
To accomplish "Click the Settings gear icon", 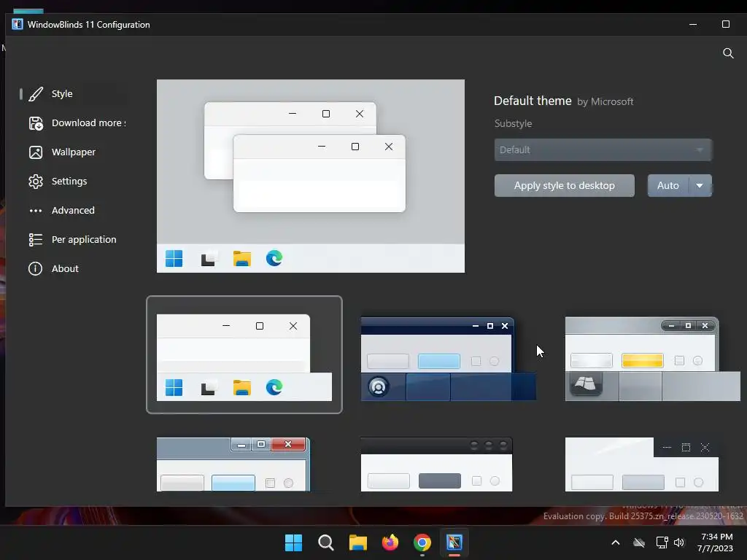I will coord(36,182).
